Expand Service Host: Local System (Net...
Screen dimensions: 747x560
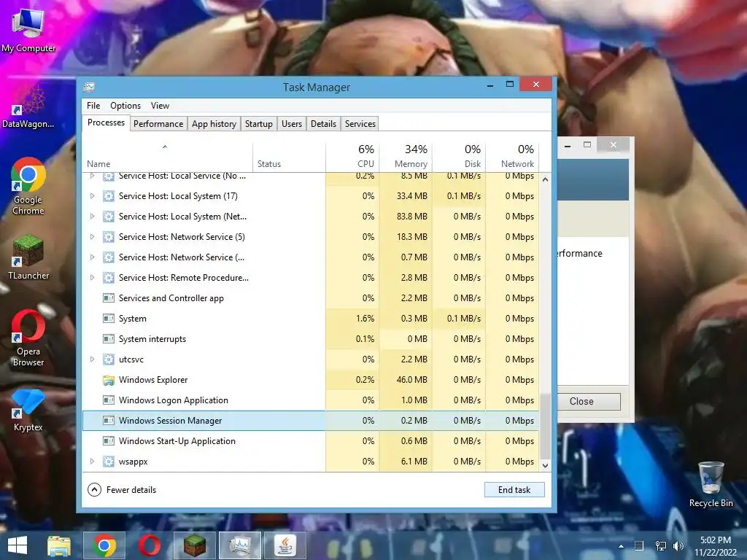tap(93, 216)
